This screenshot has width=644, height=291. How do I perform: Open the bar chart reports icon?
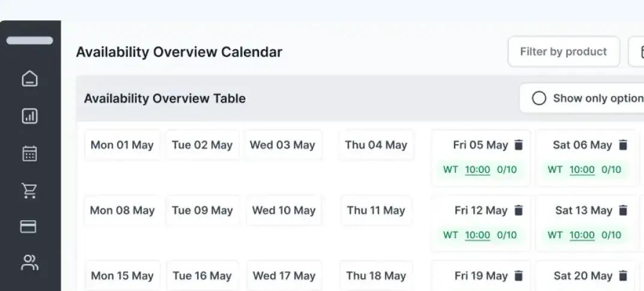(x=29, y=116)
